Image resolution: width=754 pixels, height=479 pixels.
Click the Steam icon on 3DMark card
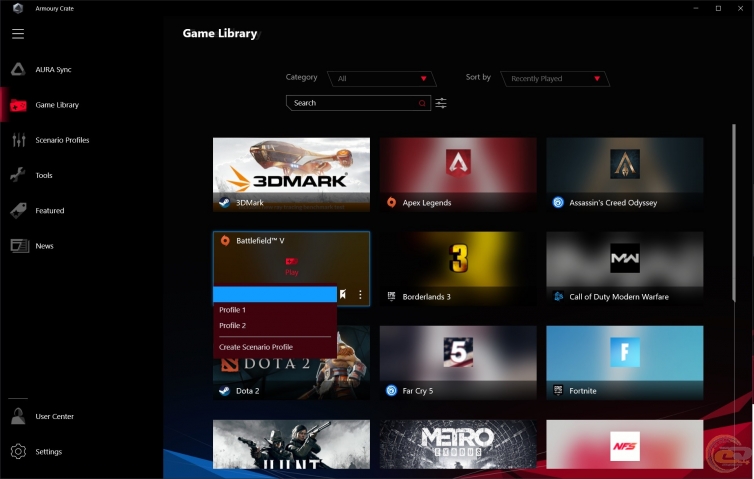click(225, 202)
